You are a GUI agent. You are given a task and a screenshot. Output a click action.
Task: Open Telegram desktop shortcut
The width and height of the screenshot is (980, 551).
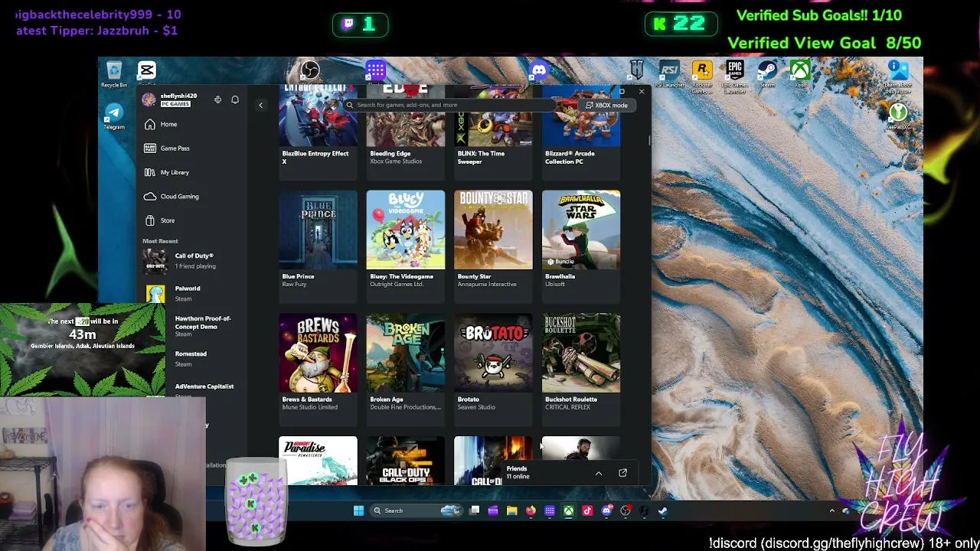click(114, 116)
